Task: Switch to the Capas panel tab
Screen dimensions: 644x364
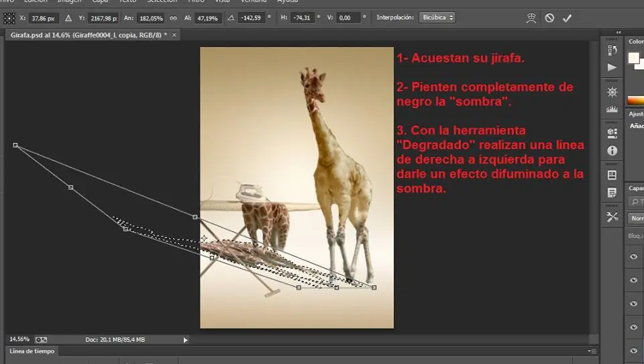Action: [x=636, y=188]
